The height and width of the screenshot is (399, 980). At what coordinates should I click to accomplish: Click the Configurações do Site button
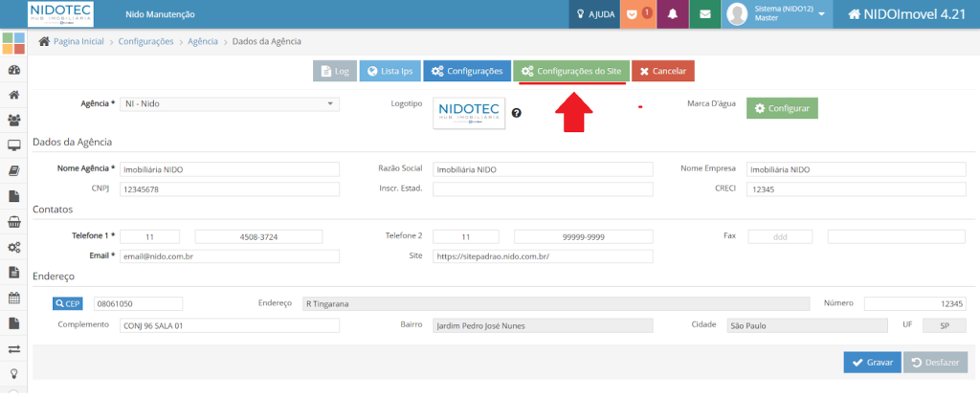click(571, 71)
